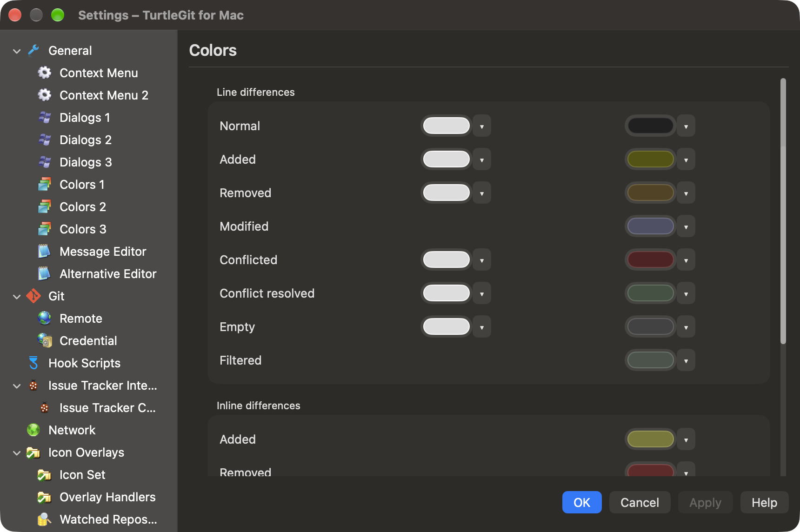The image size is (800, 532).
Task: Click the Colors 1 palette icon
Action: (x=45, y=184)
